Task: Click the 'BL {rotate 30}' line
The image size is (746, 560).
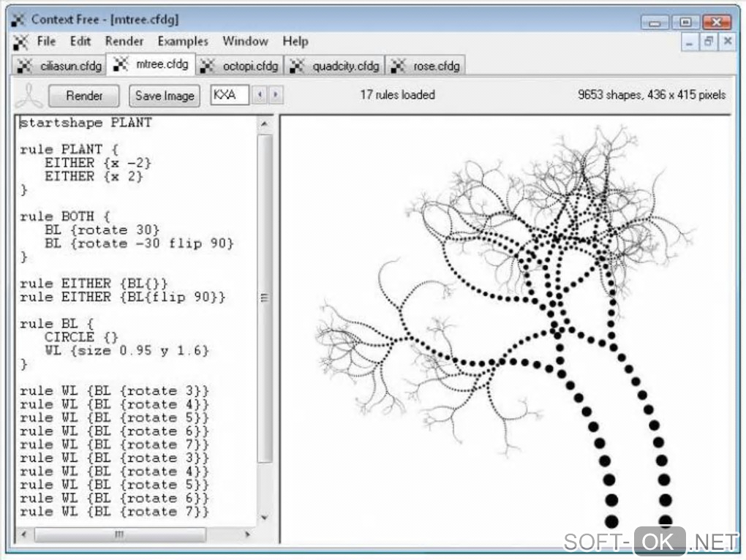Action: point(102,230)
